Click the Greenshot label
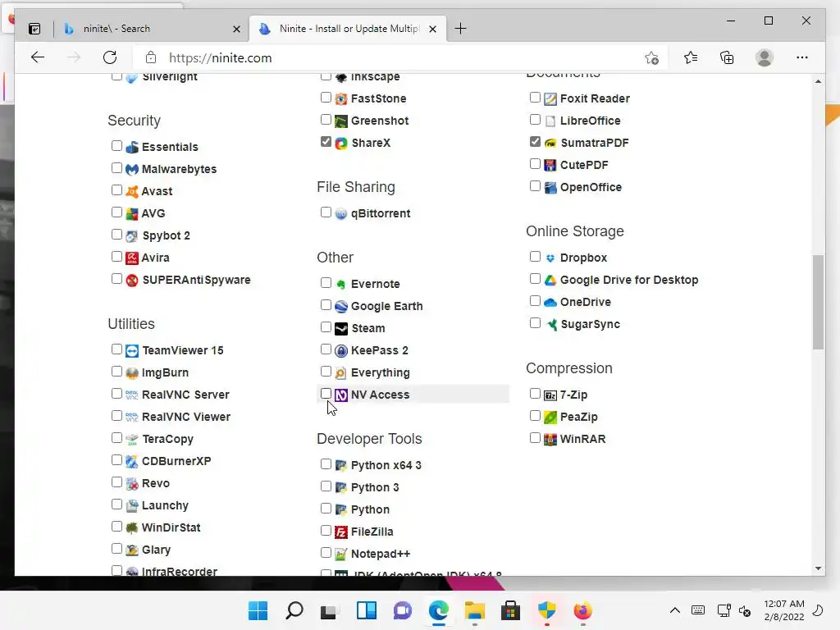840x630 pixels. [x=380, y=121]
